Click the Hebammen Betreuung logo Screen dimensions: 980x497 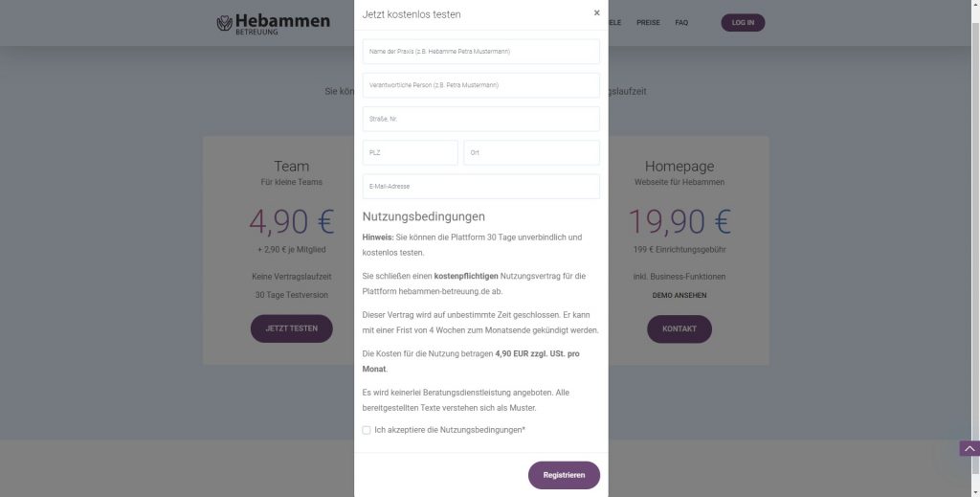[273, 23]
